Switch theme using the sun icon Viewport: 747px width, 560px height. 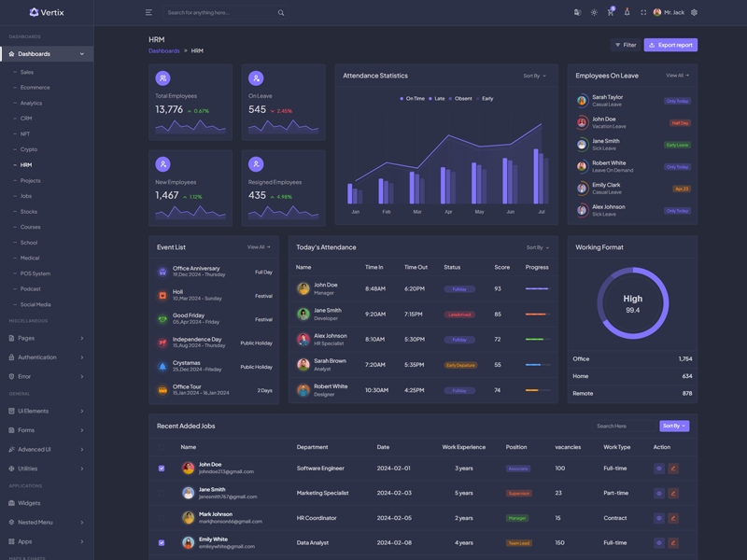coord(594,12)
